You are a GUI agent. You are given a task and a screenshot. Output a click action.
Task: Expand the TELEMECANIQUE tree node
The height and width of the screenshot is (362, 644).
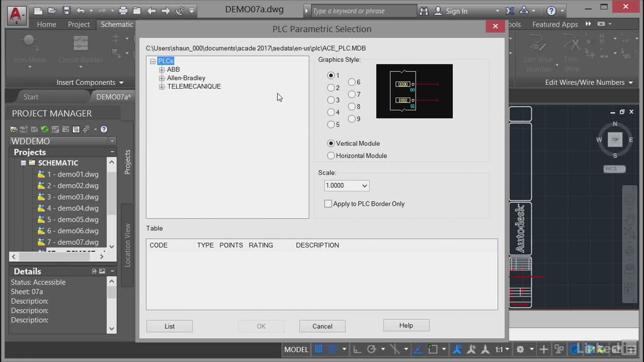coord(162,87)
